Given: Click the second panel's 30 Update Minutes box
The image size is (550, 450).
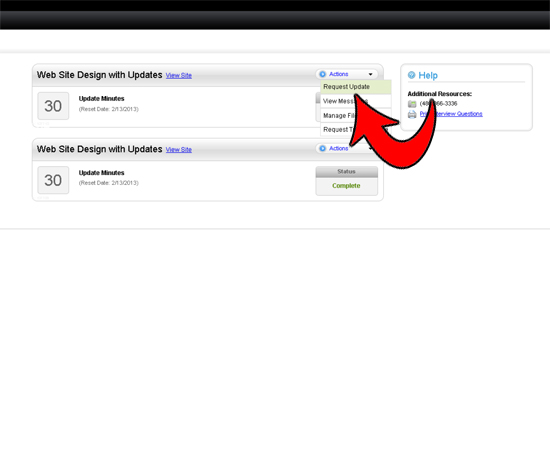Looking at the screenshot, I should tap(53, 180).
